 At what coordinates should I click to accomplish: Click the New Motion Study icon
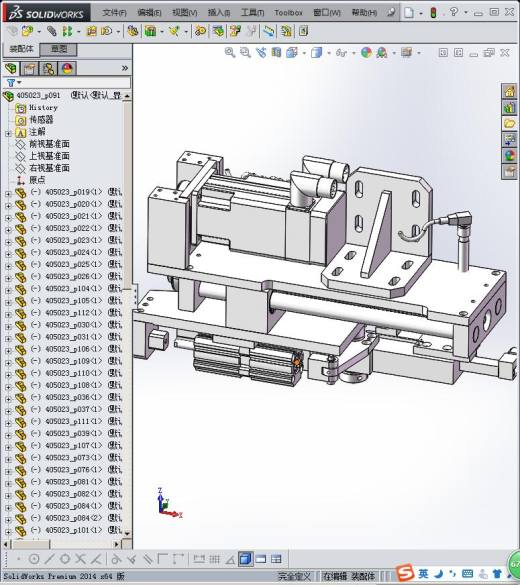point(200,31)
